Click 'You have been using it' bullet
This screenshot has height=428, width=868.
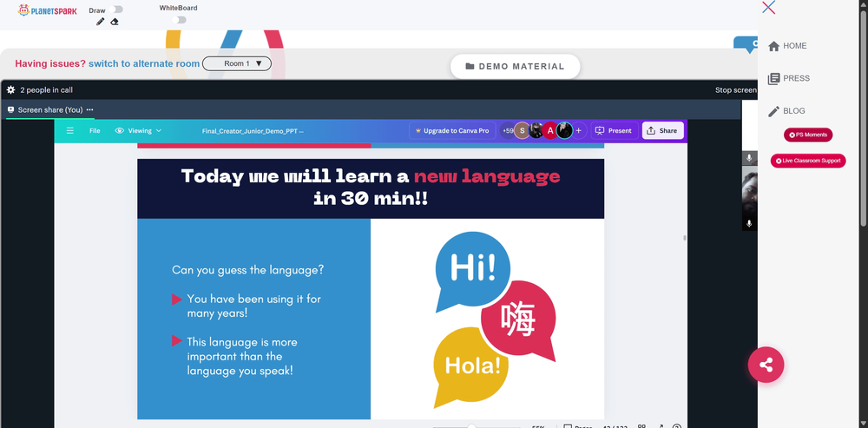[x=253, y=306]
